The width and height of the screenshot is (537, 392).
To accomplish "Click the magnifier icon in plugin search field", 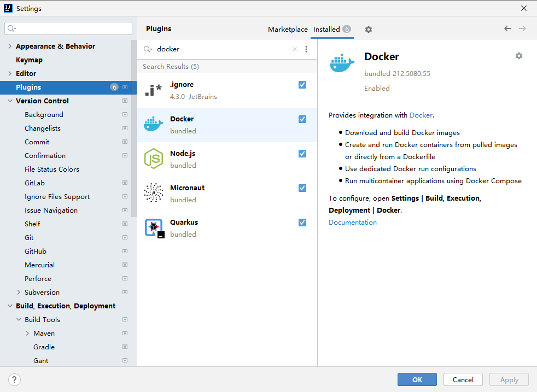I will [148, 49].
